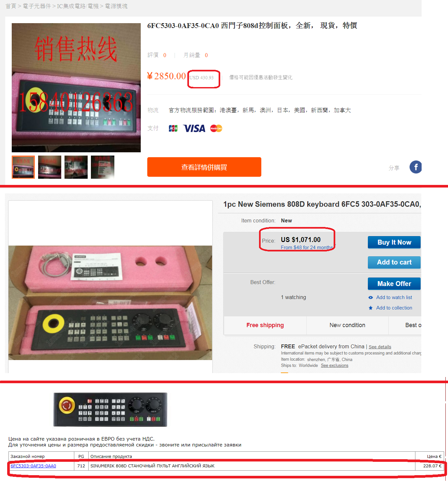Click the Make Offer button
The width and height of the screenshot is (448, 483).
(x=394, y=284)
